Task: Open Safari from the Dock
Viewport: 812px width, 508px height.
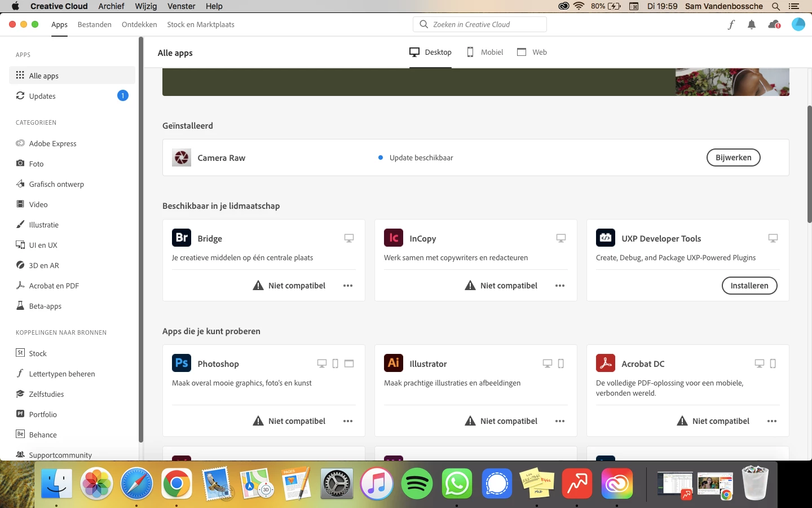Action: [136, 484]
